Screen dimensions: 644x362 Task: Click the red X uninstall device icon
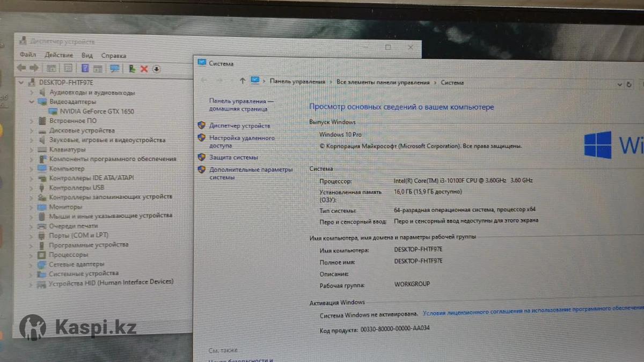[x=144, y=69]
